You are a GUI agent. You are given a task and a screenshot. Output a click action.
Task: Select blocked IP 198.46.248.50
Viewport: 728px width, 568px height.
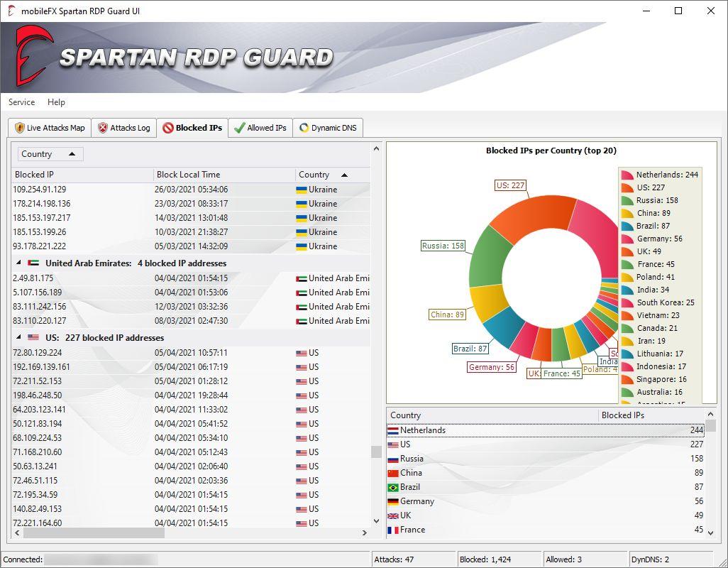(x=37, y=395)
